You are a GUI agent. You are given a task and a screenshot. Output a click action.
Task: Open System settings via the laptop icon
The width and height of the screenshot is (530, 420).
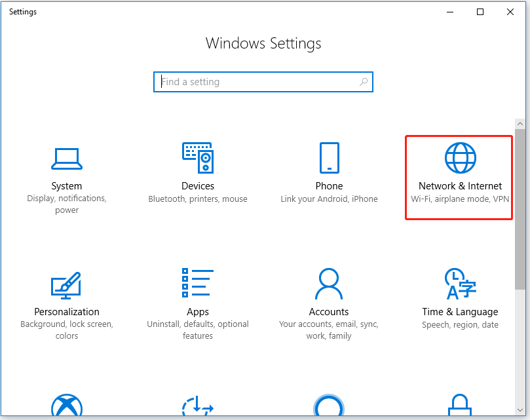[x=66, y=158]
